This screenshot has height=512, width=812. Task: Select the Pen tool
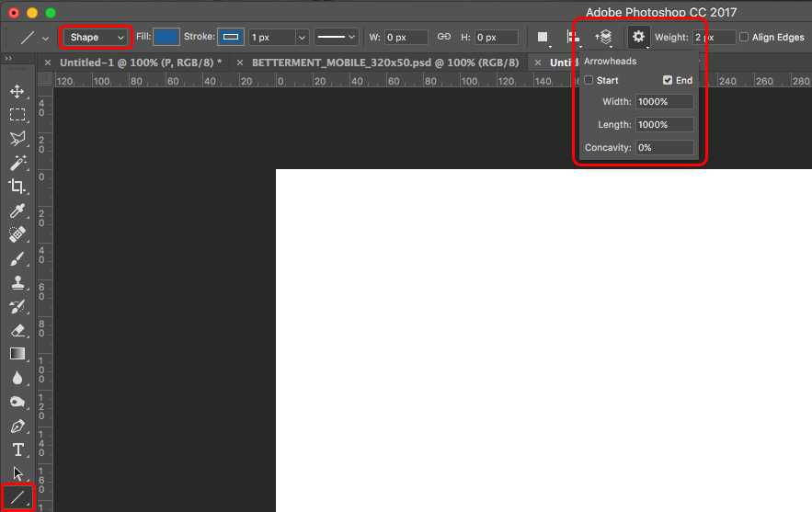[17, 427]
